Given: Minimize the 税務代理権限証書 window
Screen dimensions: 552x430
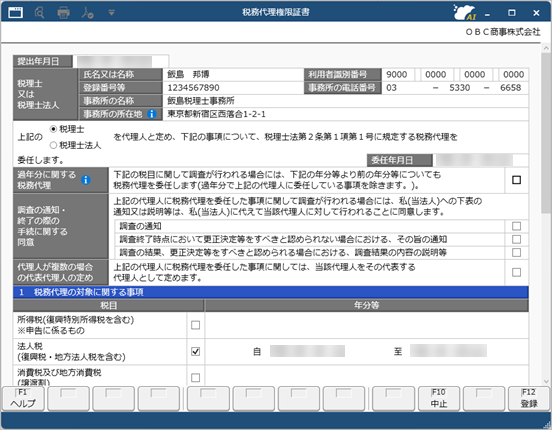Looking at the screenshot, I should point(487,13).
